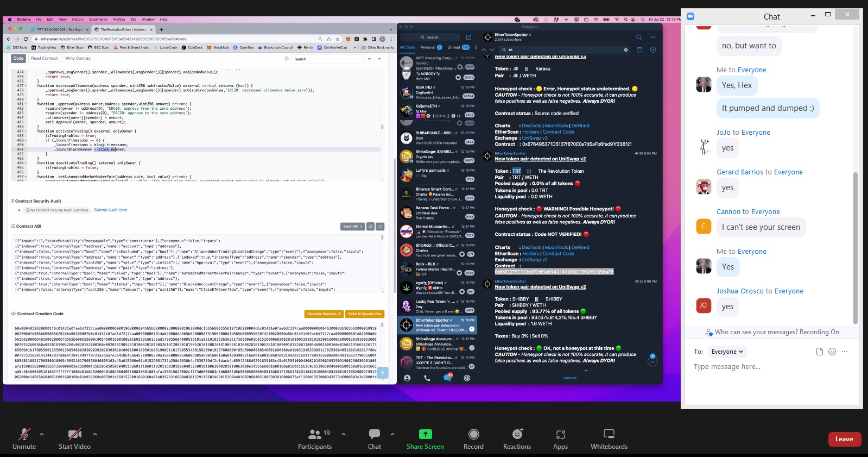Viewport: 868px width, 457px height.
Task: Expand the audio options arrow next to Unmute
Action: [42, 434]
